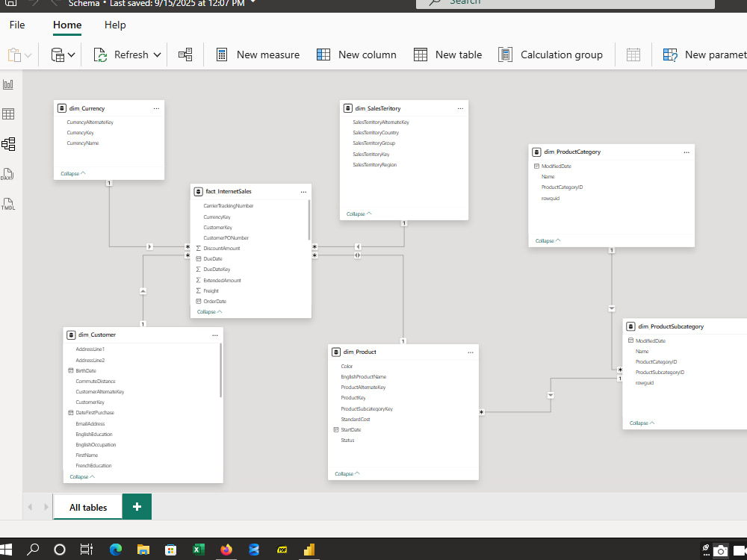Collapse the dim_ProductSubcategory table card
Viewport: 747px width, 560px height.
pyautogui.click(x=642, y=423)
